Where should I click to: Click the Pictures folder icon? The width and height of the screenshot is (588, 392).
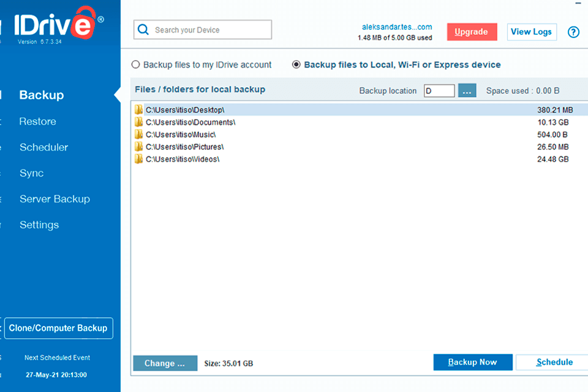138,146
